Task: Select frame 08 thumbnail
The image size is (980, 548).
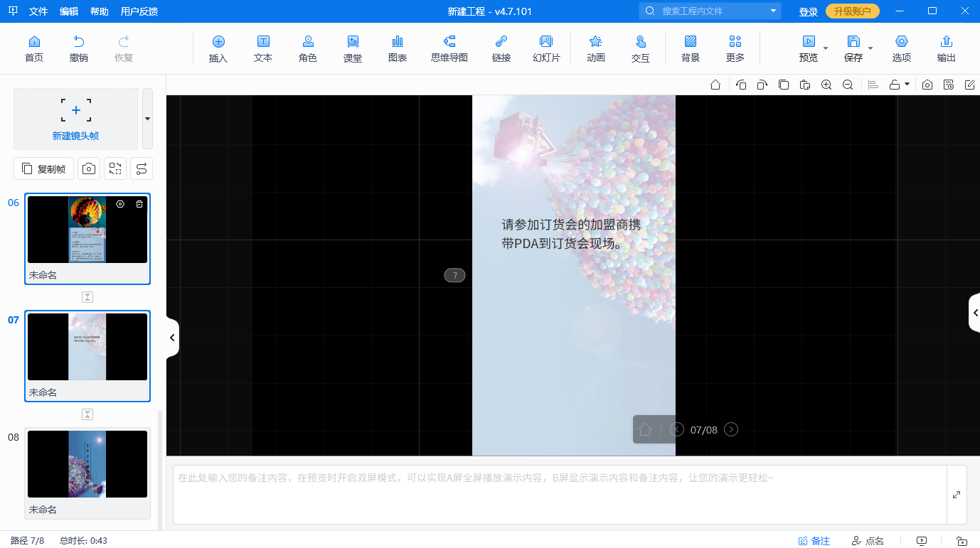Action: pos(87,464)
